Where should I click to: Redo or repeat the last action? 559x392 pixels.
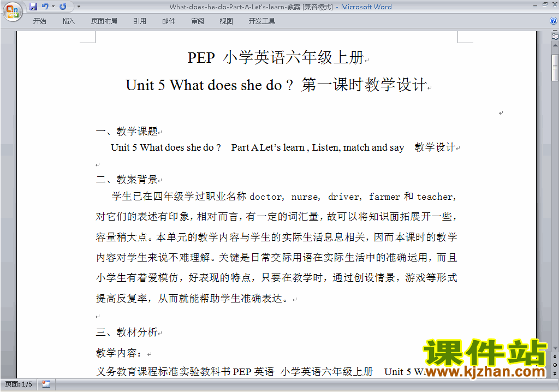pos(63,7)
